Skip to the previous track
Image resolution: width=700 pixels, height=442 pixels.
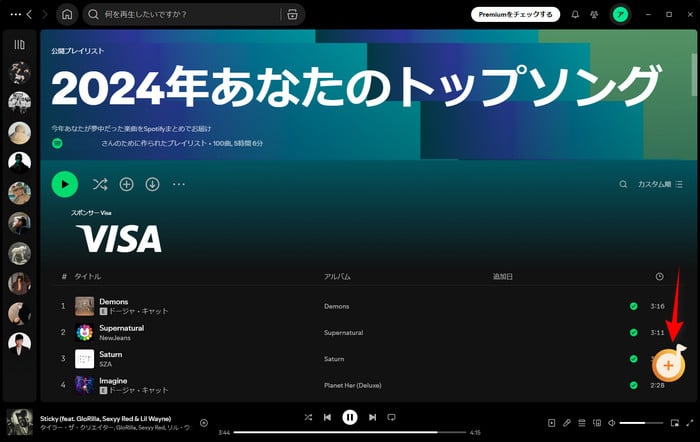327,417
